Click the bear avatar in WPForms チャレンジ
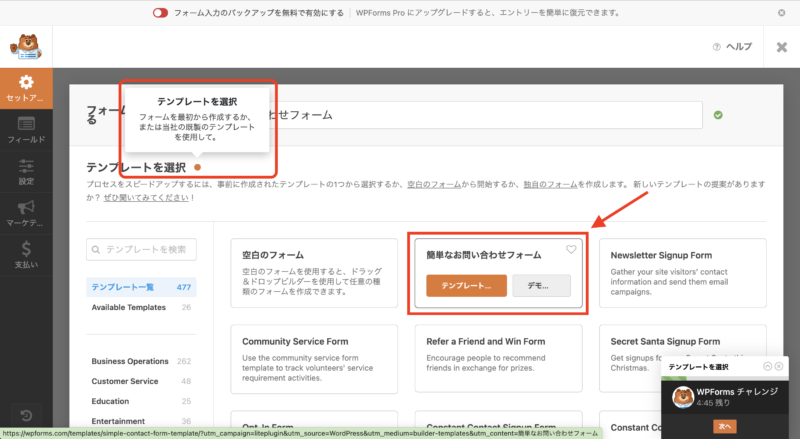Image resolution: width=800 pixels, height=439 pixels. pyautogui.click(x=683, y=397)
